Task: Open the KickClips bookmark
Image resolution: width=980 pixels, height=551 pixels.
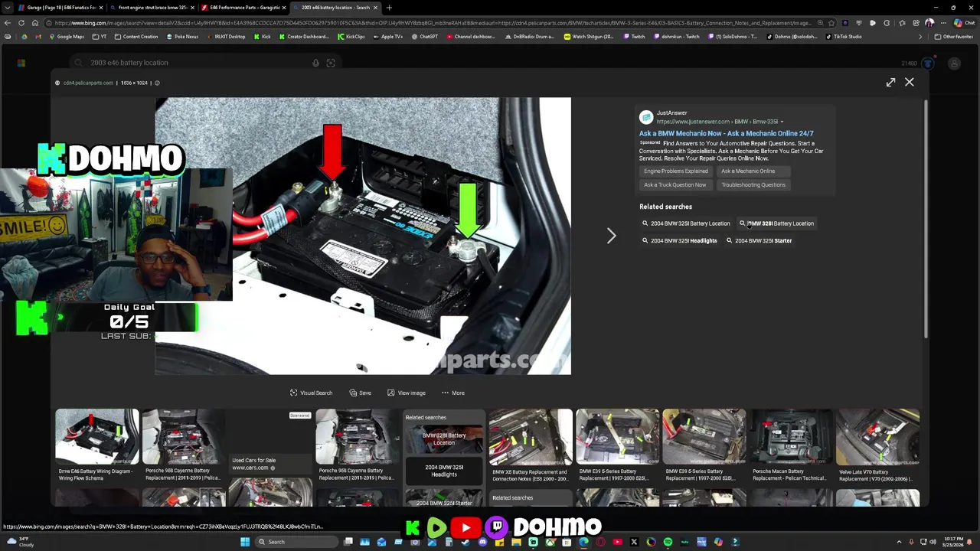Action: (x=351, y=37)
